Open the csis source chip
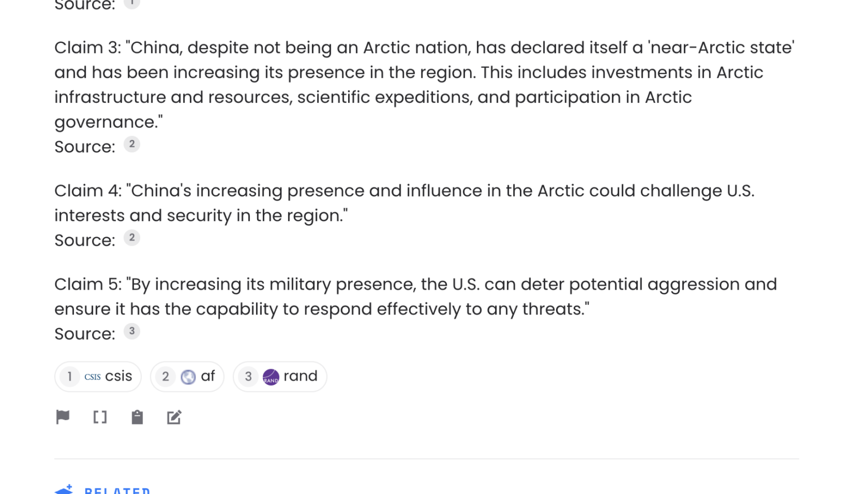Screen dimensions: 868x494 click(98, 377)
